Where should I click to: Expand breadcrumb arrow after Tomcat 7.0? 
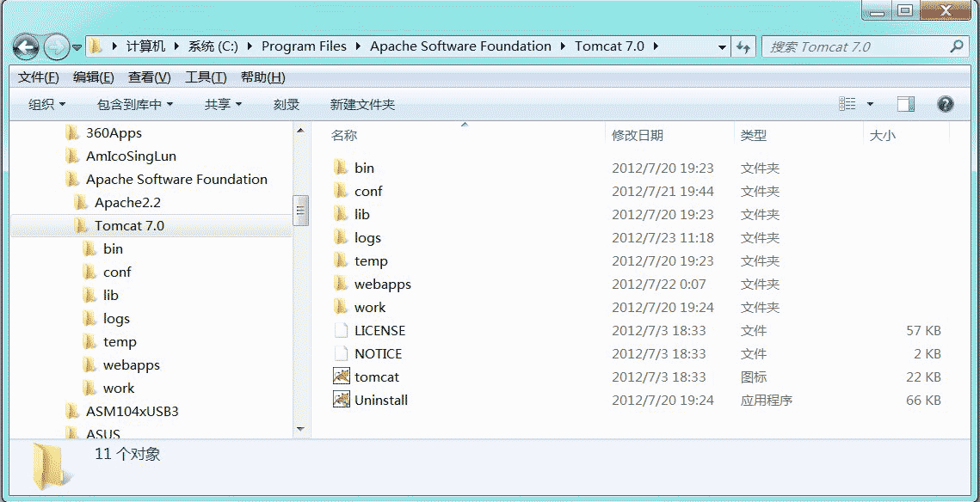click(x=656, y=46)
